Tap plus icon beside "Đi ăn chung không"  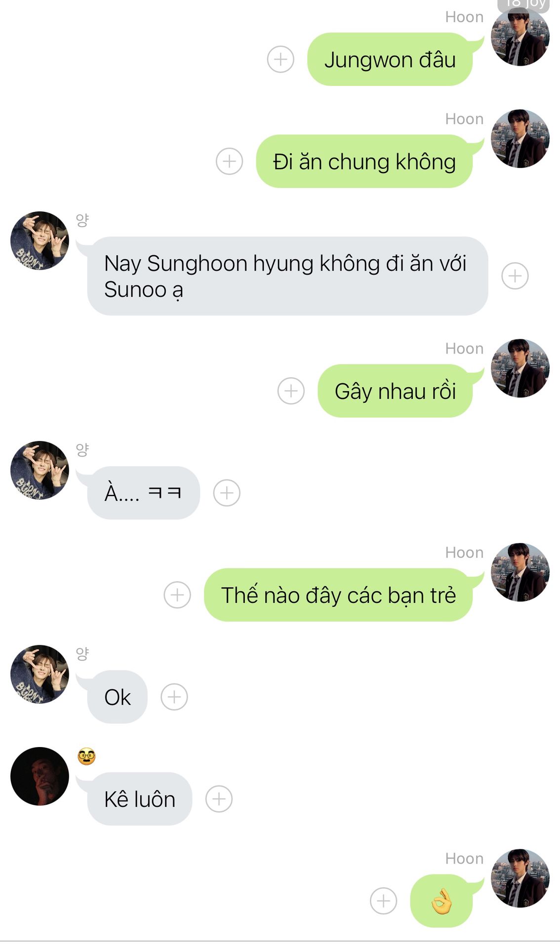[x=229, y=161]
